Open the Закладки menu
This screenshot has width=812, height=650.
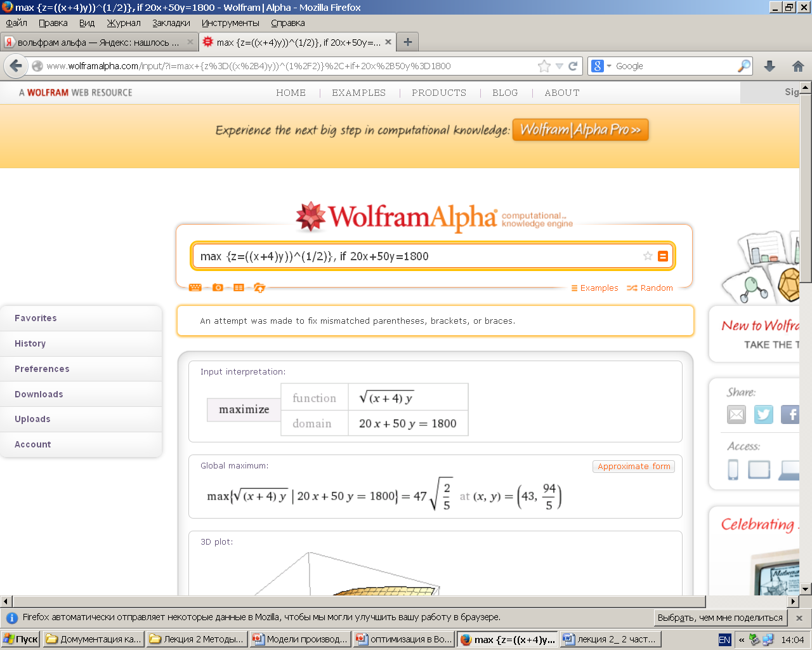(171, 23)
